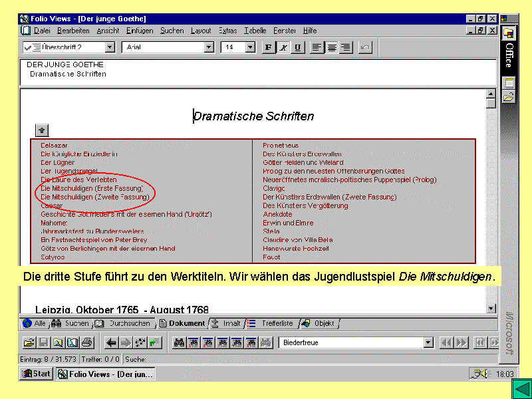
Task: Open Die Mitschuldigen (Erste Fassung) link
Action: click(92, 188)
